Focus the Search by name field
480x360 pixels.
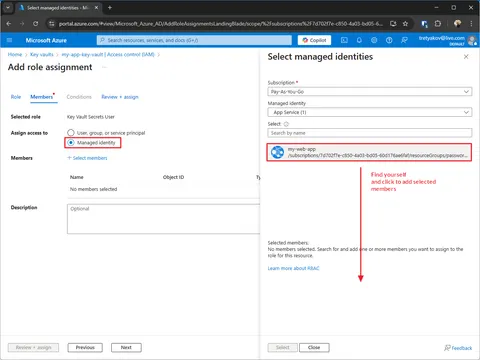click(370, 133)
